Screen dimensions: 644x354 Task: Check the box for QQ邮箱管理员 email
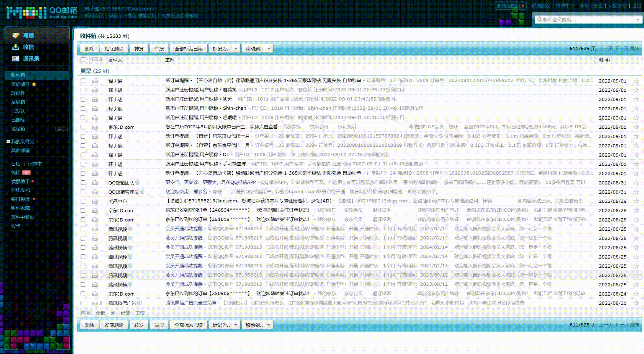coord(83,192)
